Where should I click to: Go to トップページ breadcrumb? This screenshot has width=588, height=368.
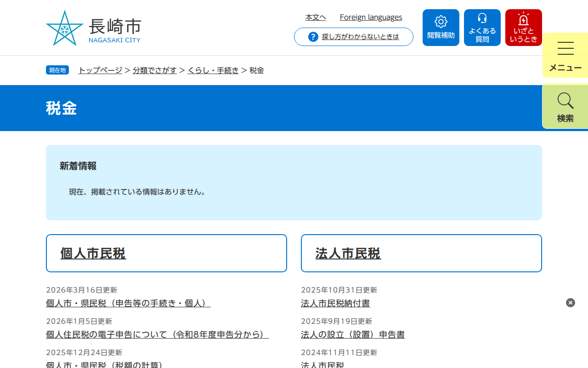(100, 70)
